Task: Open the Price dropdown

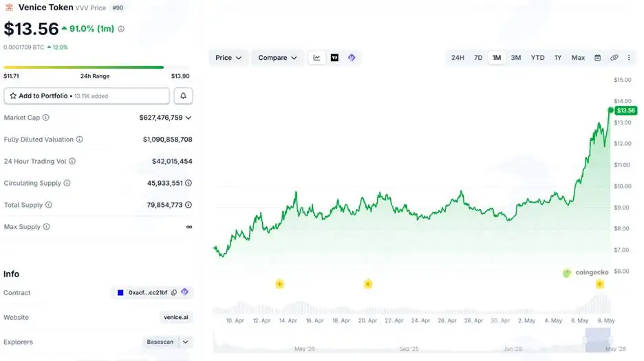Action: pyautogui.click(x=228, y=58)
